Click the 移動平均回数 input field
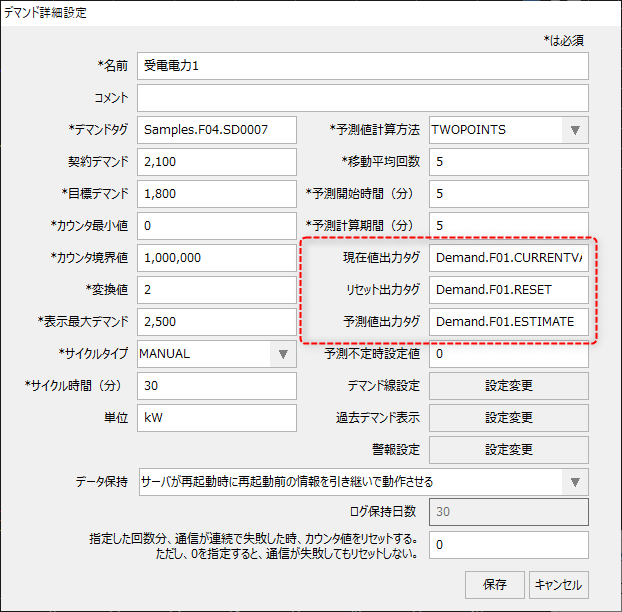This screenshot has height=612, width=622. [509, 162]
